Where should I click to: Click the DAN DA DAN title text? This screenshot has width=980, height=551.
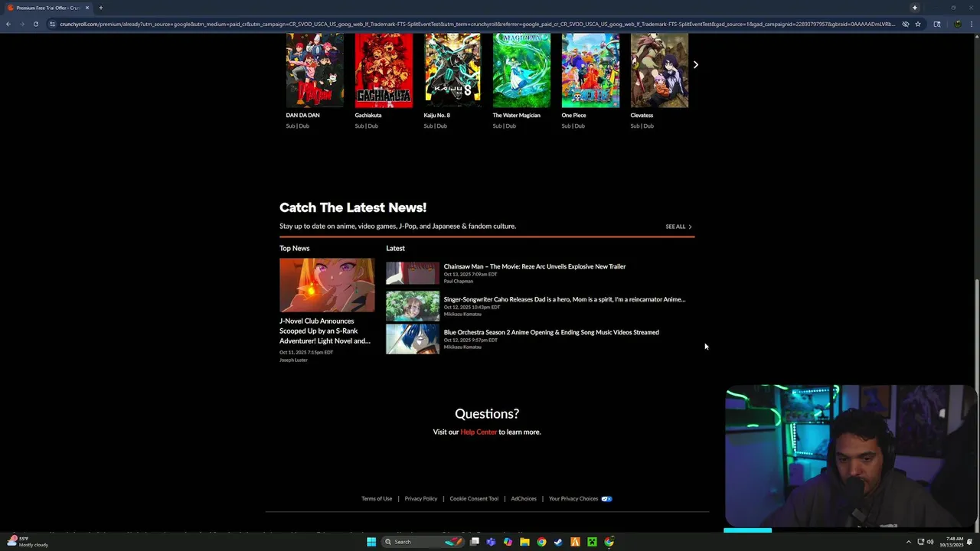pos(303,116)
